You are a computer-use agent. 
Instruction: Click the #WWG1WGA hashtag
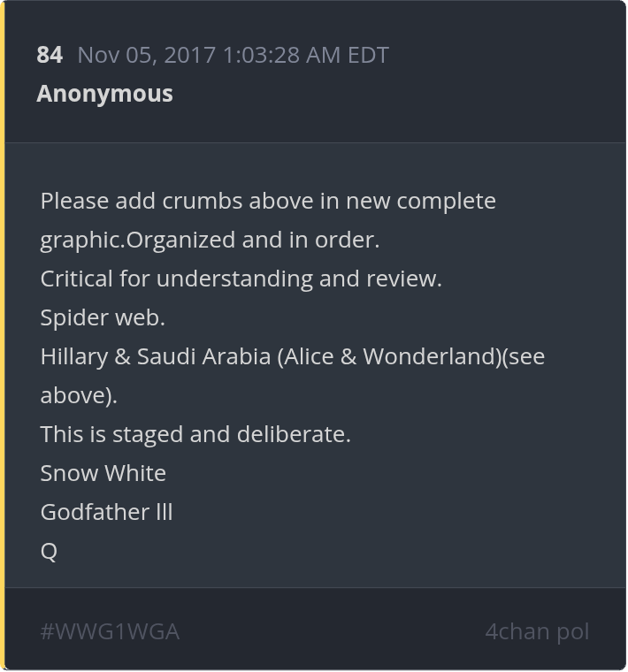point(110,631)
